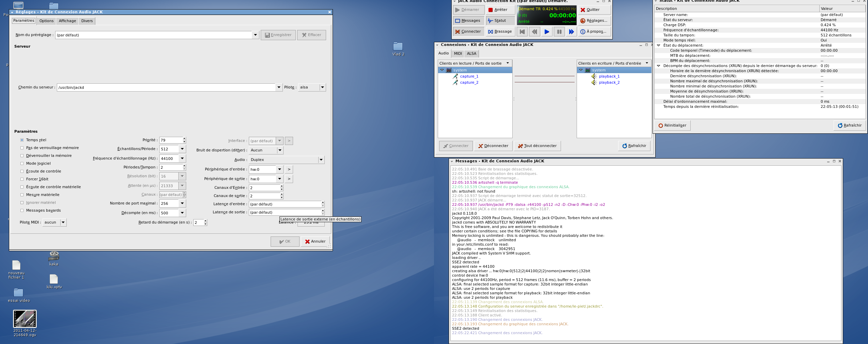
Task: Click the transport Rewind button
Action: coord(534,32)
